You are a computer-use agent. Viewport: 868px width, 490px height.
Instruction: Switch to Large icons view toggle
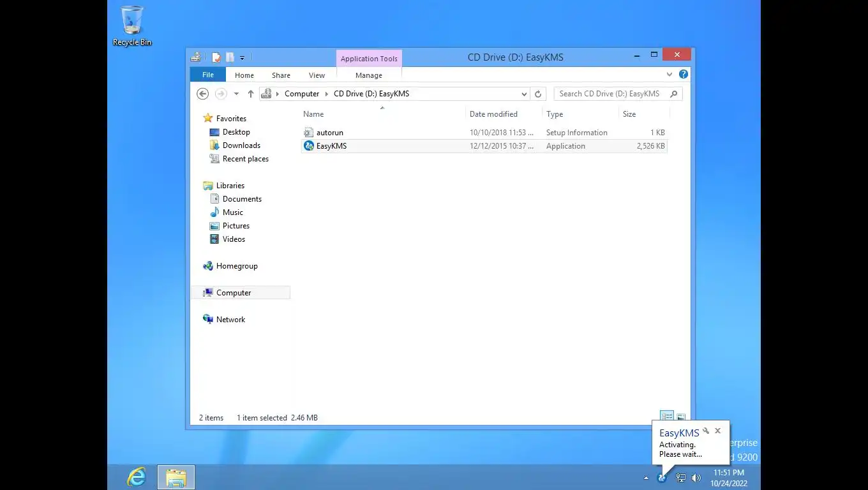(681, 417)
